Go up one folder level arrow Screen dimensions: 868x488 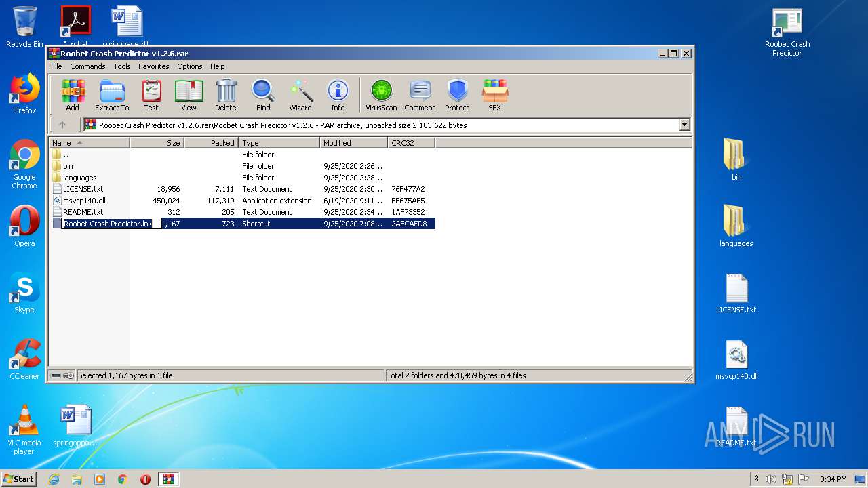[x=62, y=125]
